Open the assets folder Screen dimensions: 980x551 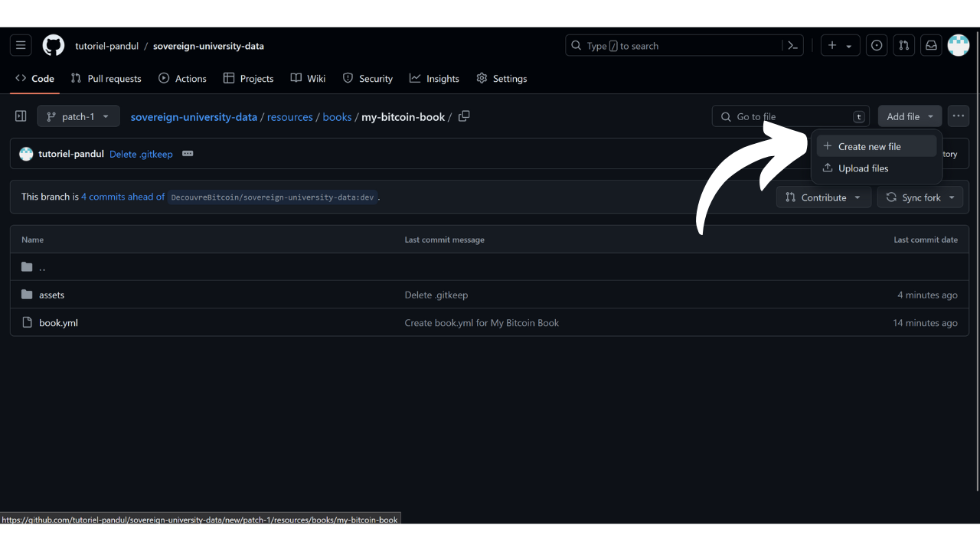[52, 295]
